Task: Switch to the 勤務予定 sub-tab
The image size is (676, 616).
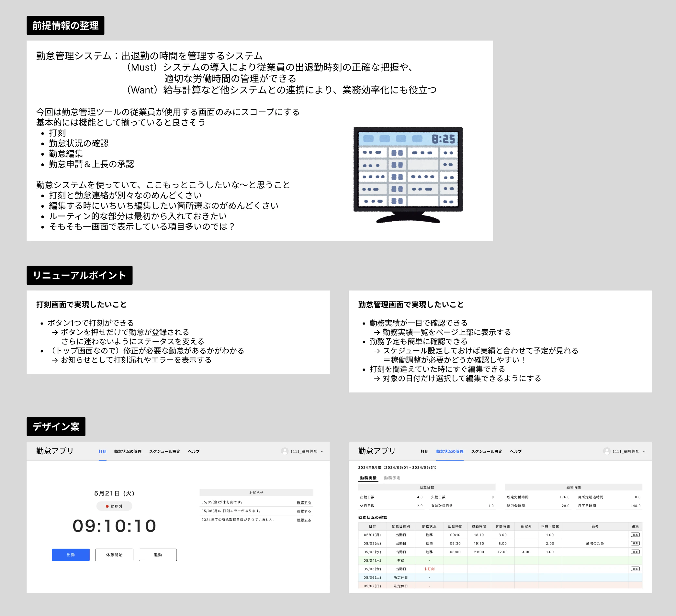Action: [x=392, y=478]
